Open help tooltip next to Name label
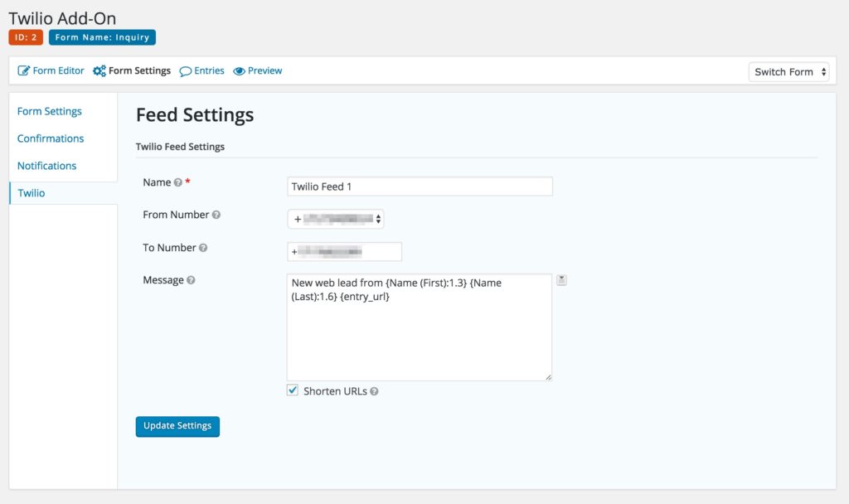Screen dimensions: 849x504 coord(177,183)
